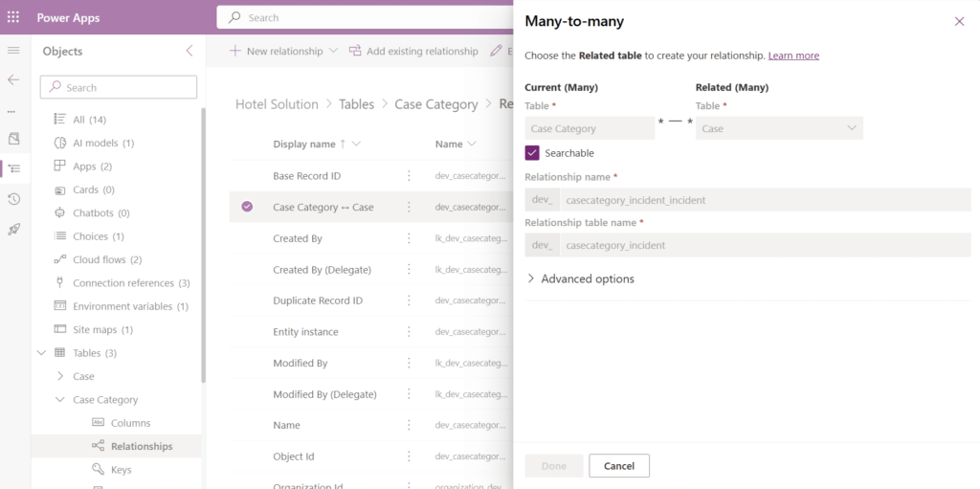Image resolution: width=980 pixels, height=489 pixels.
Task: Uncheck the Searchable checkbox
Action: coord(532,152)
